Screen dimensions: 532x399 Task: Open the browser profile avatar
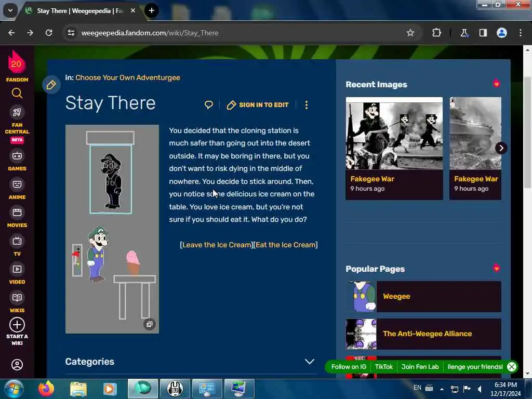(x=502, y=33)
